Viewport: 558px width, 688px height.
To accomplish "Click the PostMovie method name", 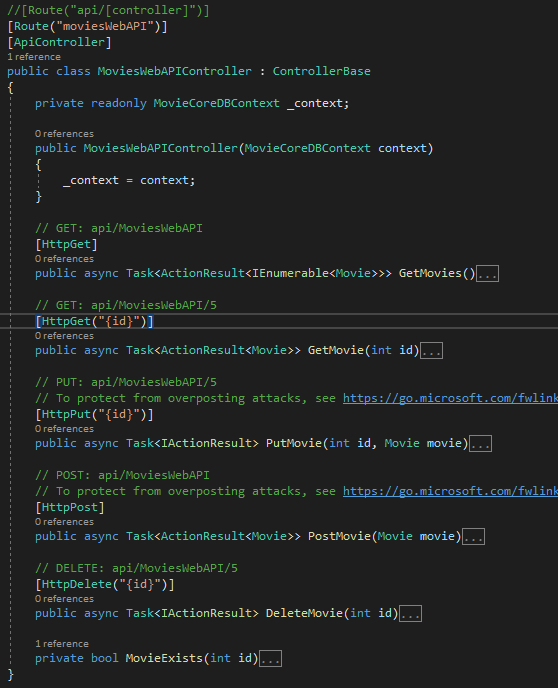I will pos(340,536).
